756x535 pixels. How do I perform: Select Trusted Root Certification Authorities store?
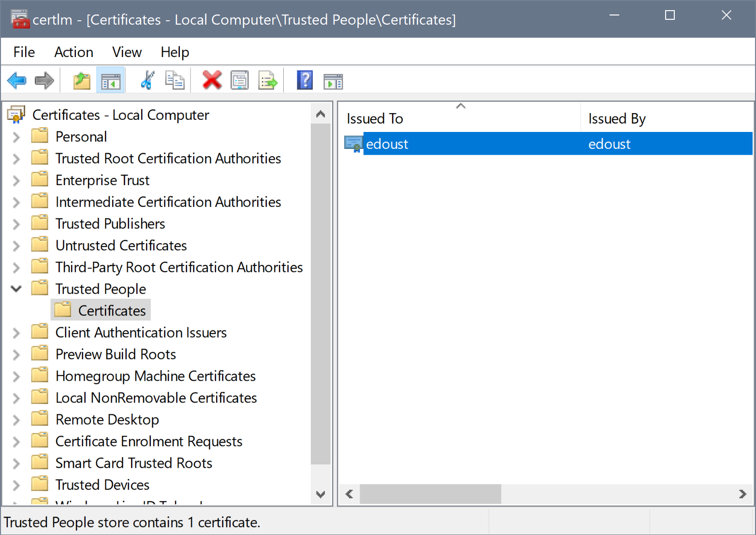(x=168, y=159)
